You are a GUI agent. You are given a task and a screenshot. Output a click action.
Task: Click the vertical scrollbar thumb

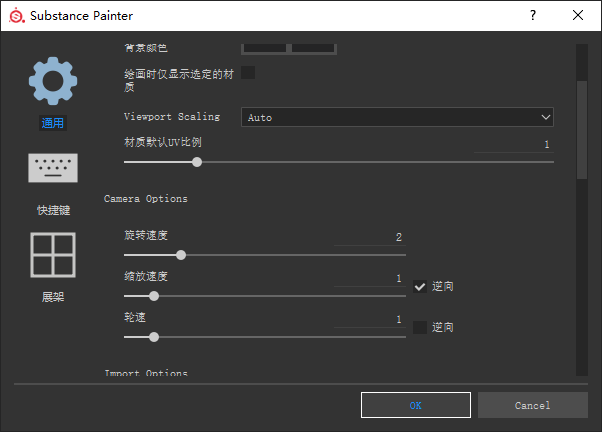point(582,130)
